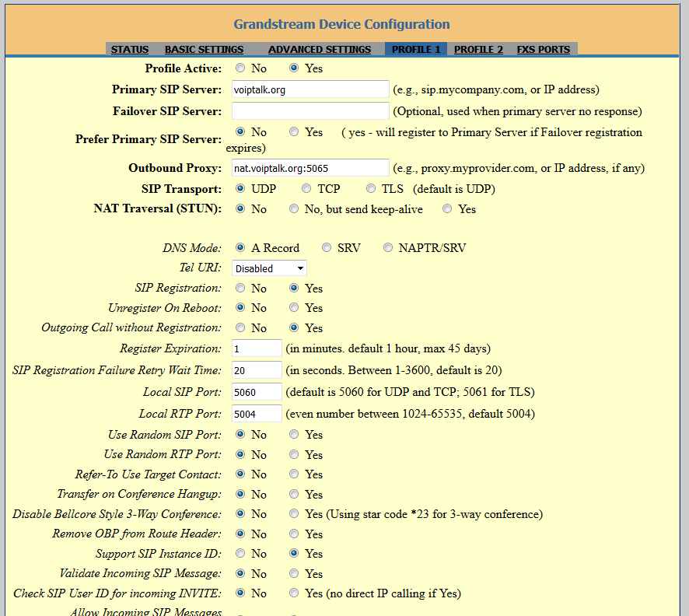Set Use Random RTP Port to Yes
Image resolution: width=689 pixels, height=616 pixels.
pyautogui.click(x=294, y=454)
